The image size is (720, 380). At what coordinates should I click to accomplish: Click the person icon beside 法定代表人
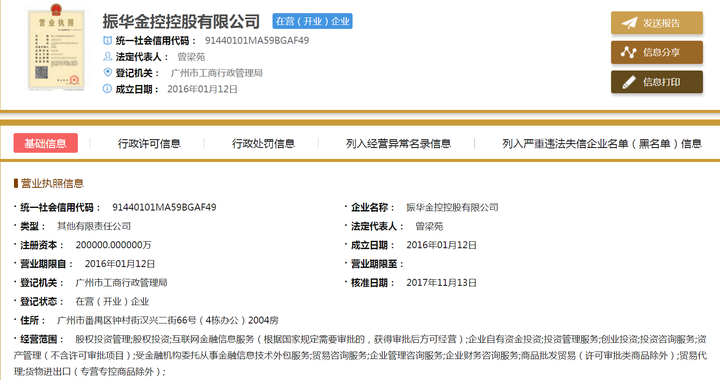107,56
